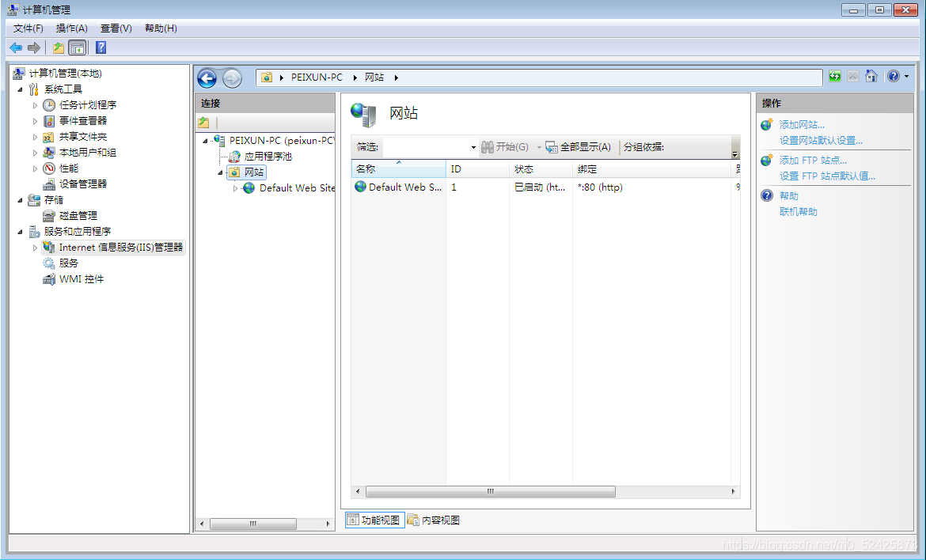This screenshot has height=560, width=926.
Task: Collapse the System Tools node
Action: [21, 89]
